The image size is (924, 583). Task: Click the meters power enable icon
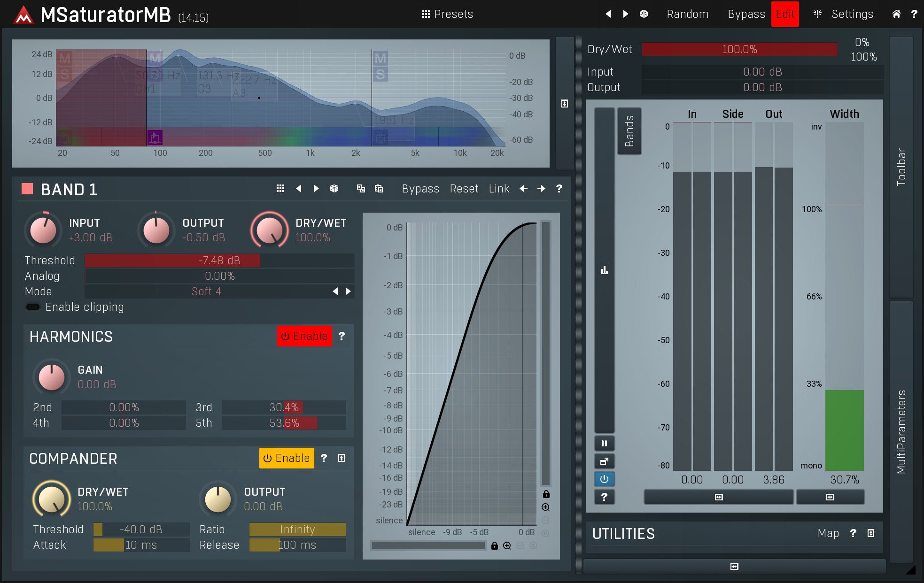[x=604, y=479]
